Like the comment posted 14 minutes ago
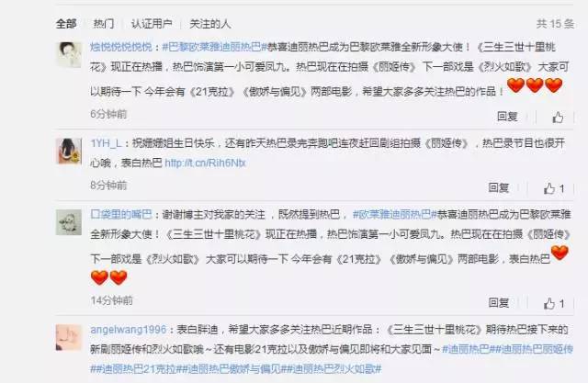Image resolution: width=588 pixels, height=383 pixels. tap(554, 303)
